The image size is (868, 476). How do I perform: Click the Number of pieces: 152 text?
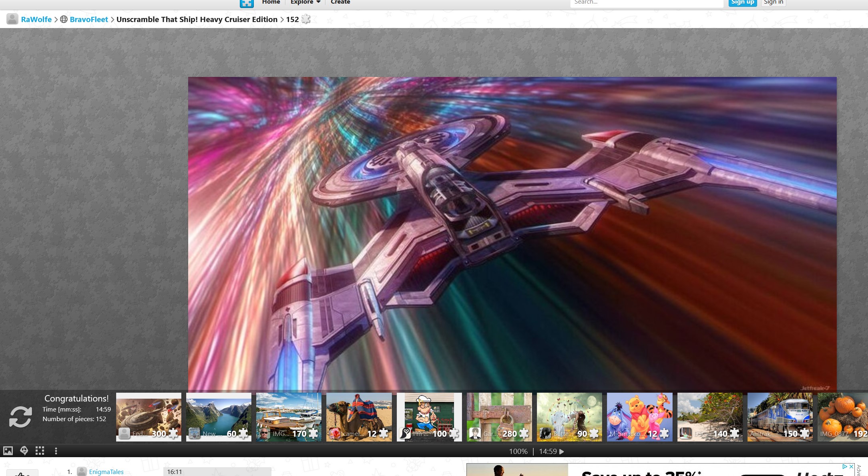(x=74, y=419)
